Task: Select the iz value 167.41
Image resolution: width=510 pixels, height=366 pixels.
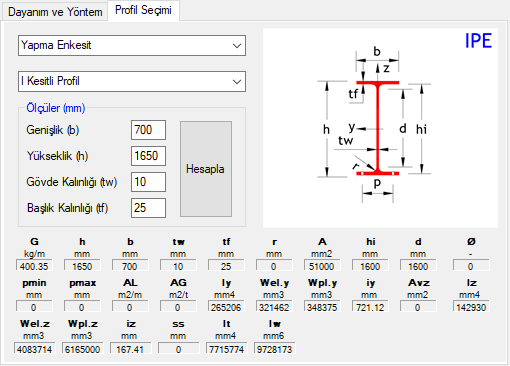Action: [x=130, y=348]
